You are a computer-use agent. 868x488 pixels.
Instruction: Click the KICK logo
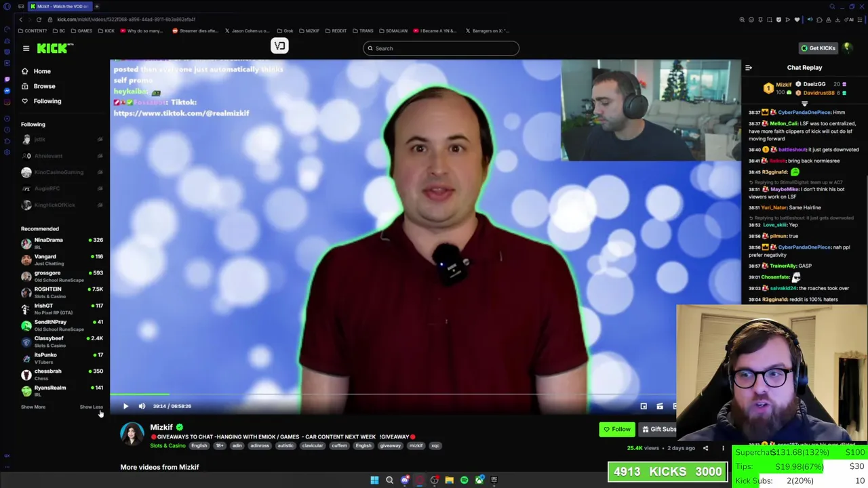point(55,48)
